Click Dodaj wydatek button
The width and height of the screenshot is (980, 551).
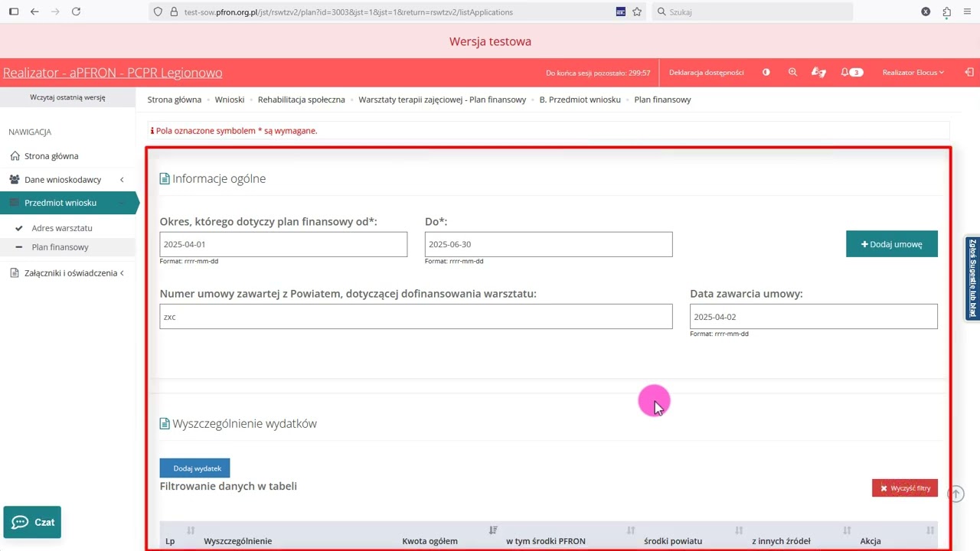194,468
